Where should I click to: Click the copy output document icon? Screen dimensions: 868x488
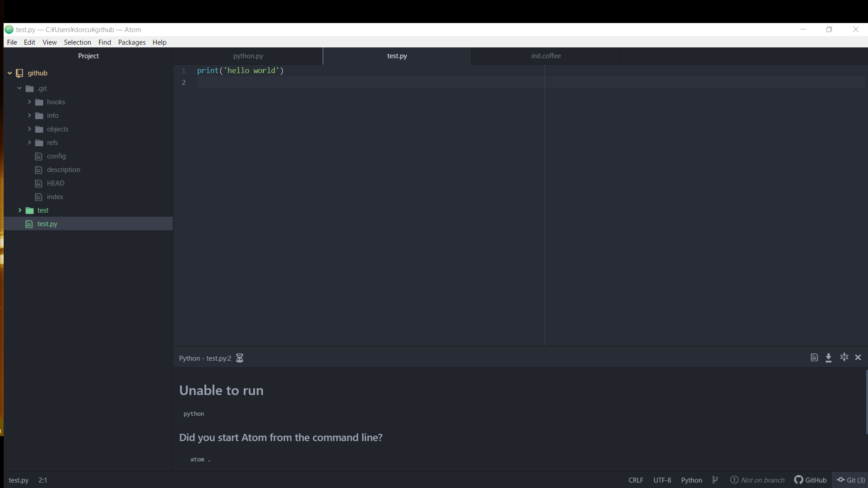(814, 358)
